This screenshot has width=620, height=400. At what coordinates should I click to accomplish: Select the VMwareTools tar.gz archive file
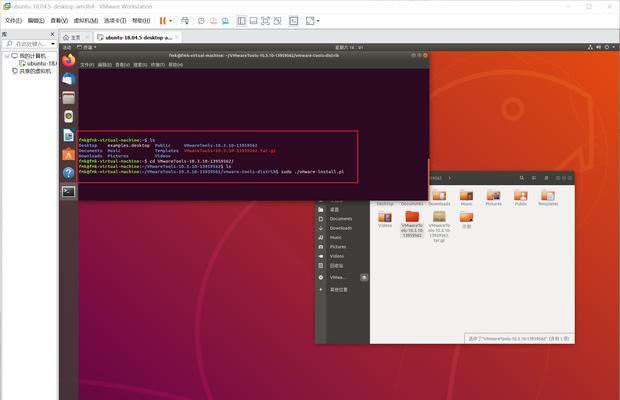439,226
